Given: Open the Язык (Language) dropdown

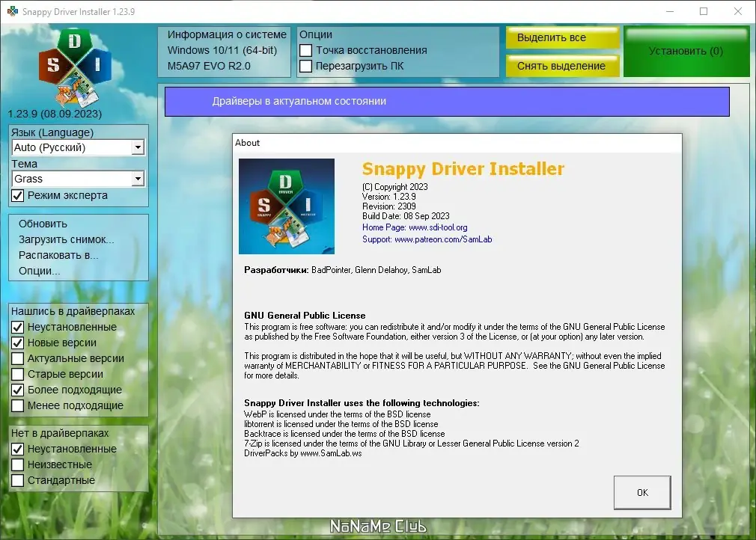Looking at the screenshot, I should pos(137,147).
